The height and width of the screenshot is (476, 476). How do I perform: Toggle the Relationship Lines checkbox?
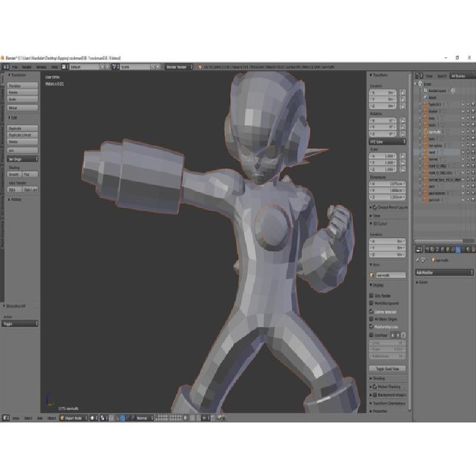(372, 327)
